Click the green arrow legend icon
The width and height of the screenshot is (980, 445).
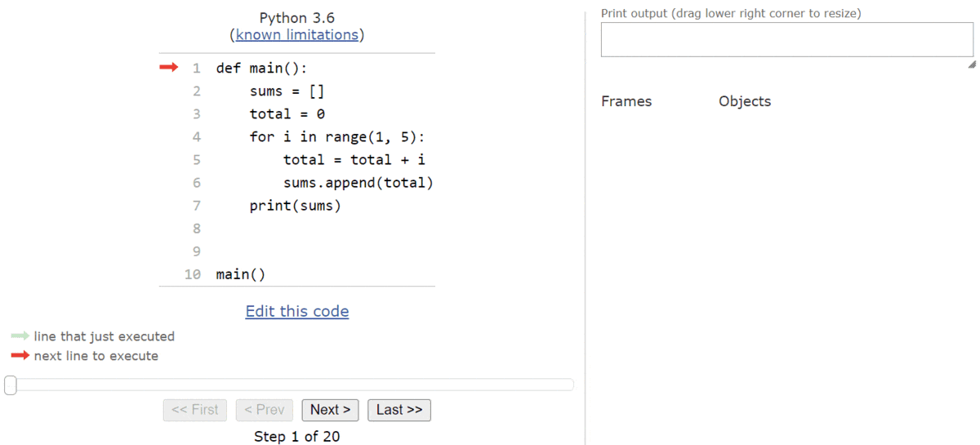[x=20, y=336]
